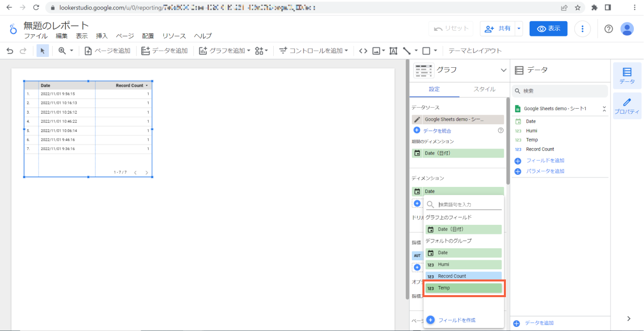This screenshot has width=644, height=331.
Task: Collapse the Google Sheets demo data source
Action: coord(604,108)
